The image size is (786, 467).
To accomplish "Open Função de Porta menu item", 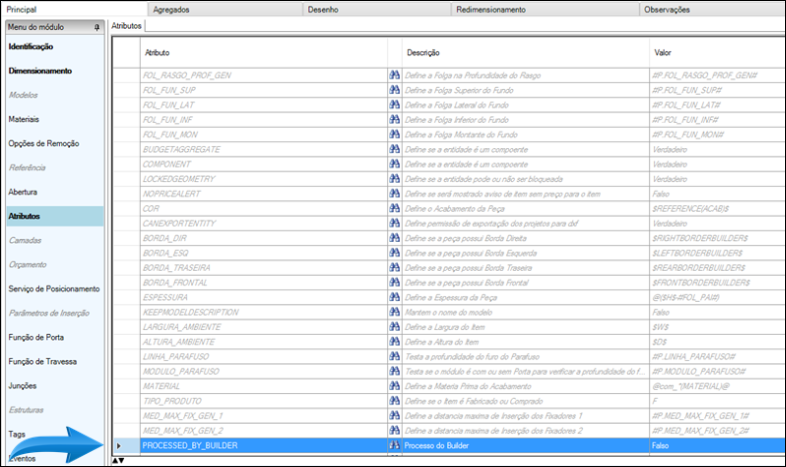I will click(x=36, y=337).
